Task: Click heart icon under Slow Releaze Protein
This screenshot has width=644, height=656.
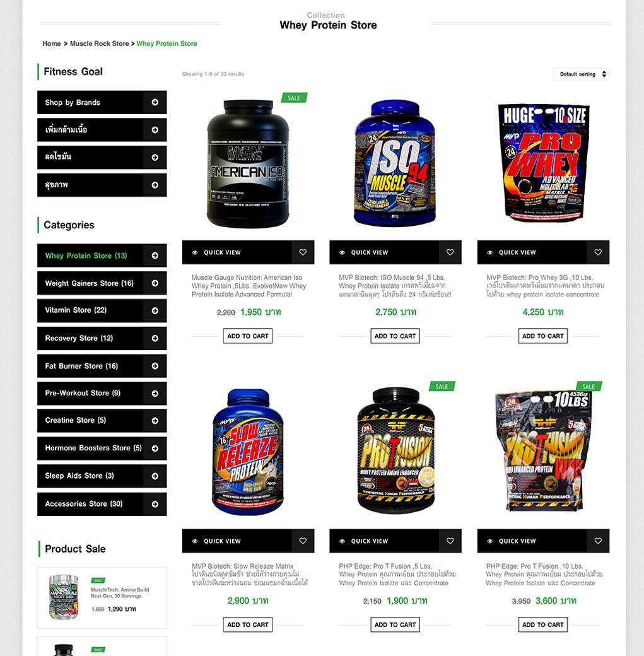Action: point(303,541)
